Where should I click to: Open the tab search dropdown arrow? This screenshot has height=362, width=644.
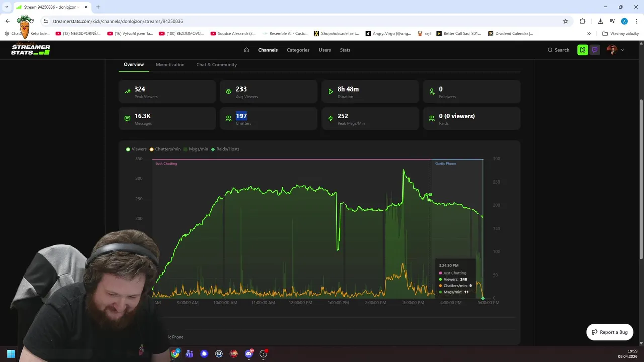7,7
